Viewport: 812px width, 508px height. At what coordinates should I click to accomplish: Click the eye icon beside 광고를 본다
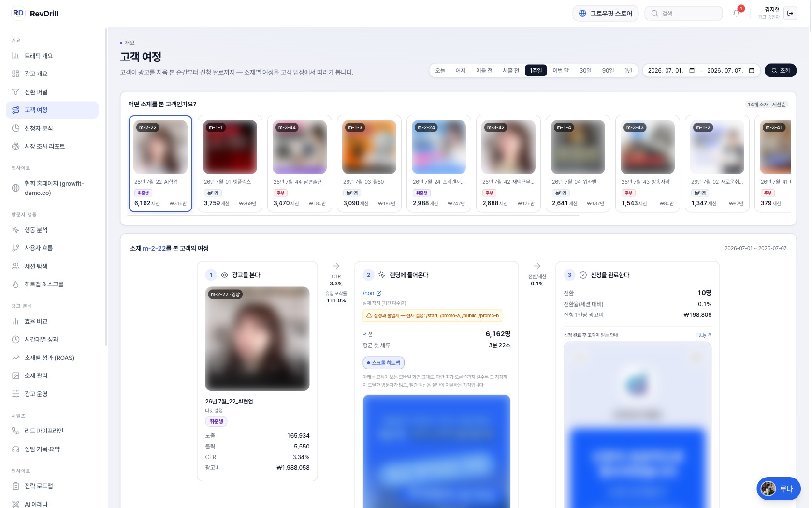224,275
